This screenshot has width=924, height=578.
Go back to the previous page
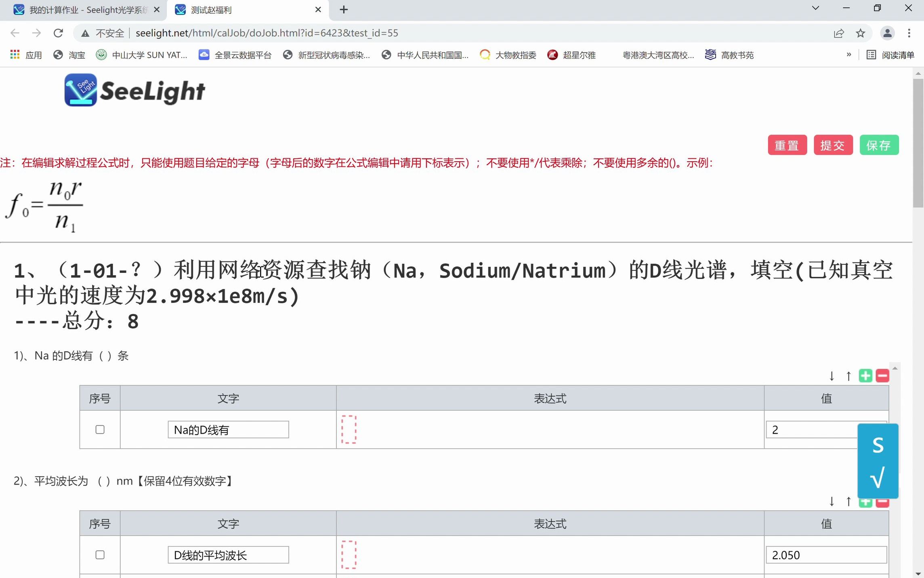coord(15,33)
